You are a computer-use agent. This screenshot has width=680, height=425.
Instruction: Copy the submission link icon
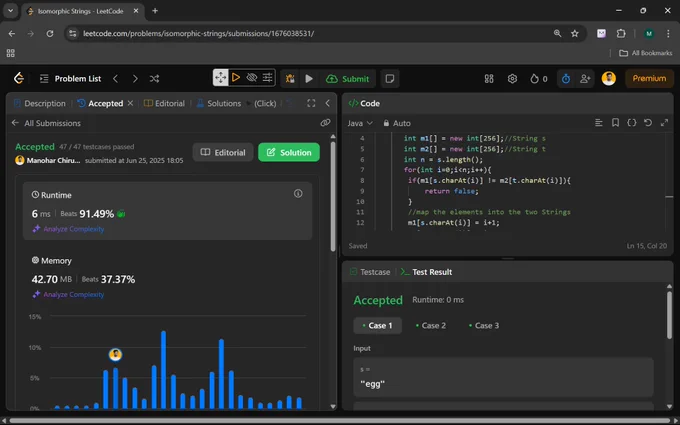[325, 123]
